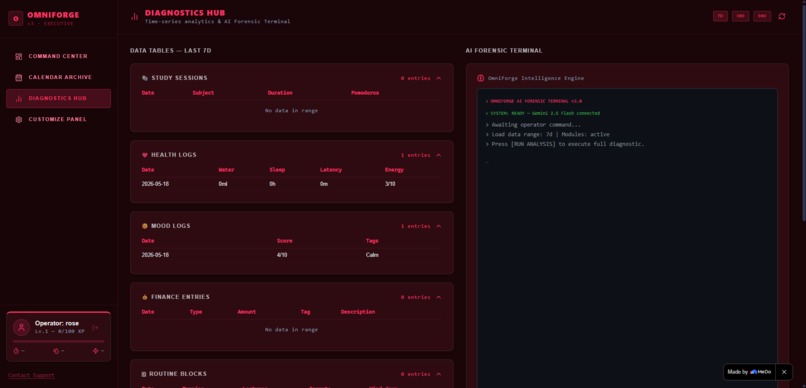
Task: Open the Calendar Archive page
Action: tap(59, 78)
